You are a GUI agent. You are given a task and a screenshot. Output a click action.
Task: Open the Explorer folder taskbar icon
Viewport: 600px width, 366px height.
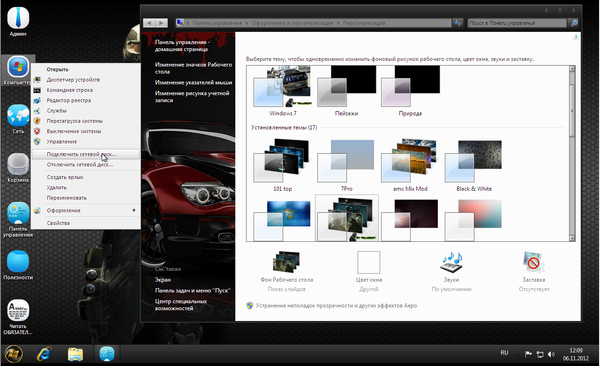(x=75, y=354)
